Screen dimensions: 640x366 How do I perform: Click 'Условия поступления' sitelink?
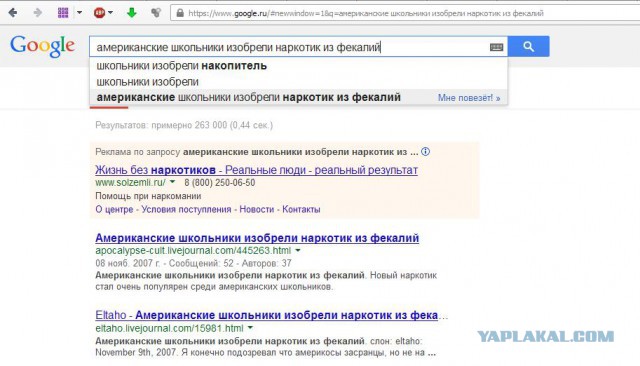(186, 209)
